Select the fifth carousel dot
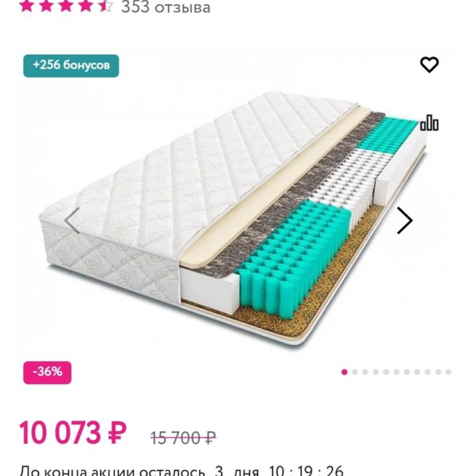 pos(386,372)
